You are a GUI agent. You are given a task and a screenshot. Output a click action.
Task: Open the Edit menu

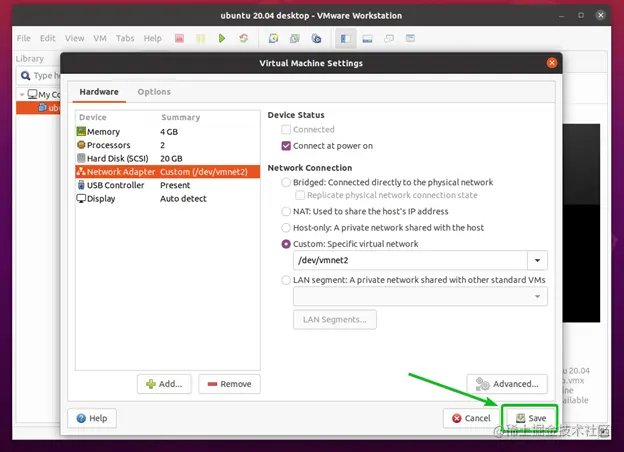tap(47, 38)
